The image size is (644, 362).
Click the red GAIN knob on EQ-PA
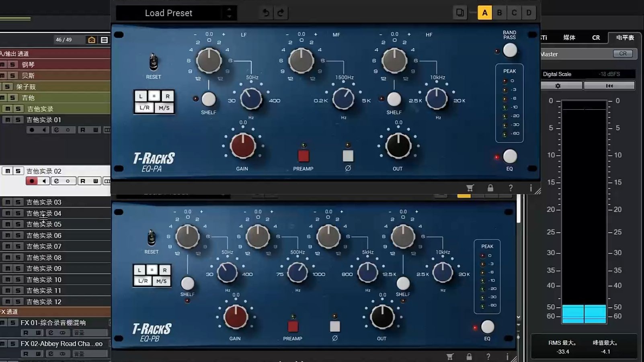pyautogui.click(x=243, y=145)
